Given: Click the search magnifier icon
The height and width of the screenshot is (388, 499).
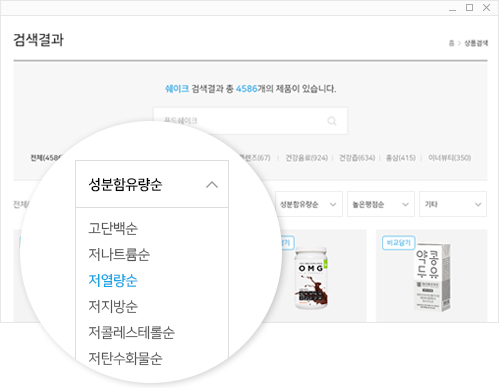Looking at the screenshot, I should click(332, 121).
